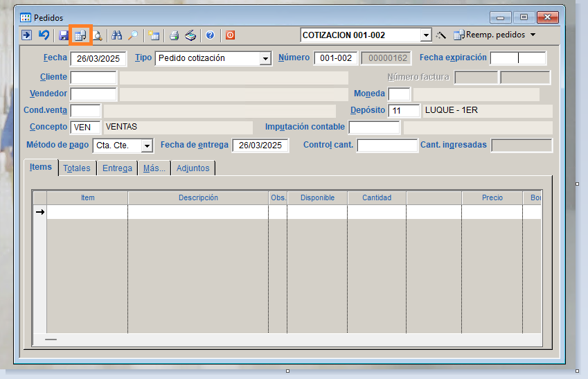Click the save floppy disk icon
Screen dimensions: 588x379
coord(64,35)
